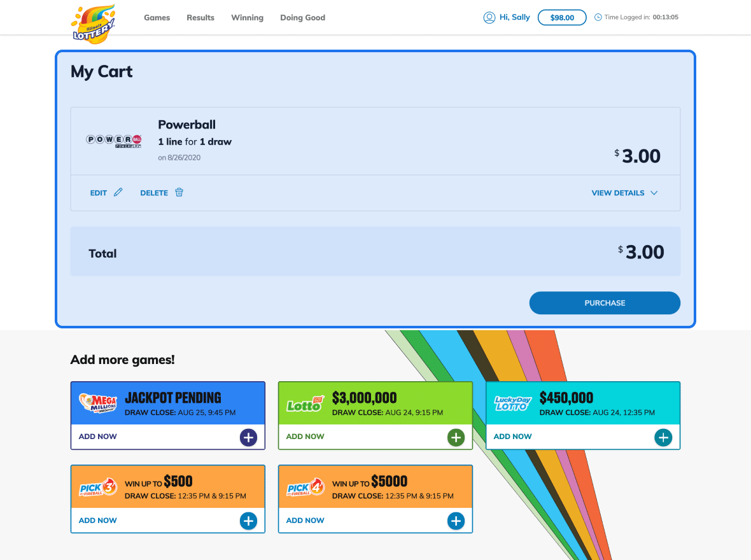Viewport: 751px width, 560px height.
Task: Click the Total label in cart
Action: coord(102,253)
